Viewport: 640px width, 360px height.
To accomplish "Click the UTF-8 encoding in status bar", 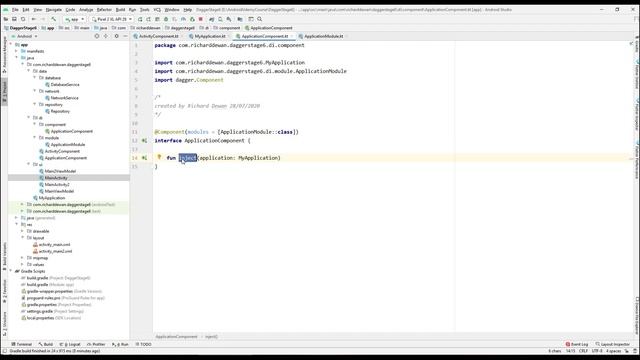I will click(x=597, y=351).
